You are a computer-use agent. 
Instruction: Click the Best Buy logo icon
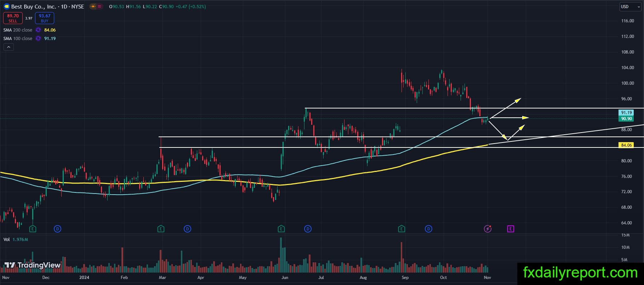click(6, 6)
